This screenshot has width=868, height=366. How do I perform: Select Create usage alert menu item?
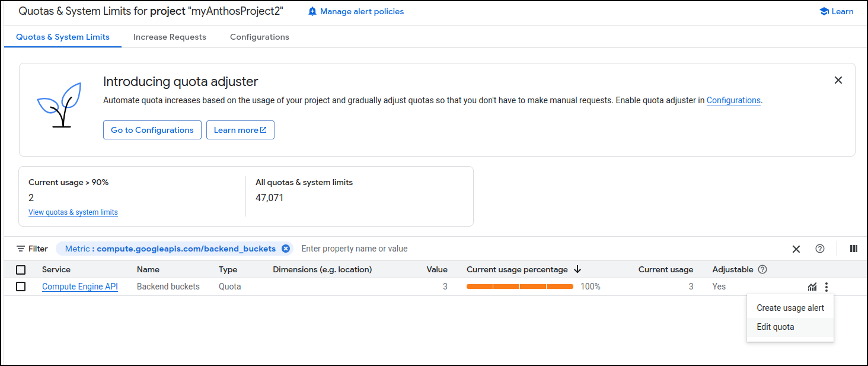click(790, 308)
